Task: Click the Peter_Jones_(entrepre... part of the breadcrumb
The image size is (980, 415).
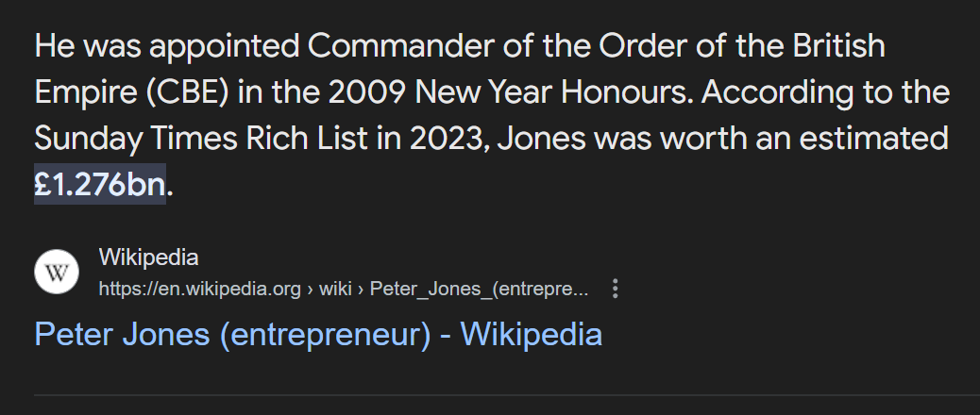Action: click(x=479, y=289)
